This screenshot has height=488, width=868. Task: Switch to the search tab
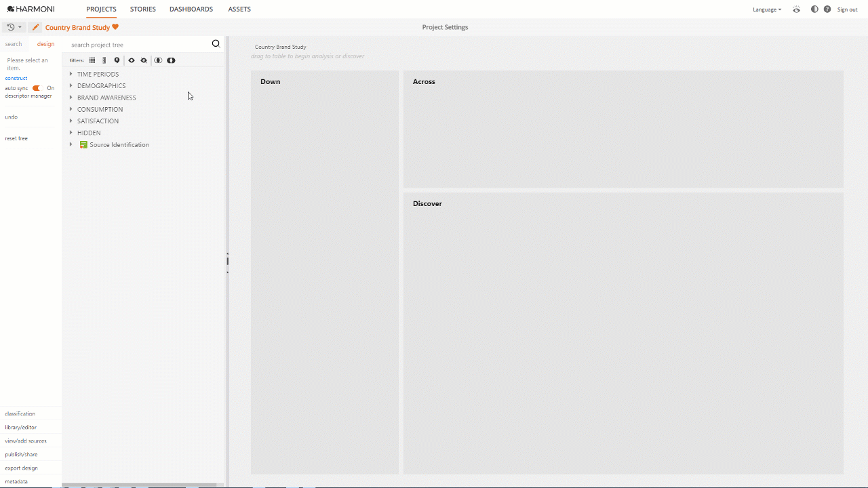coord(14,44)
